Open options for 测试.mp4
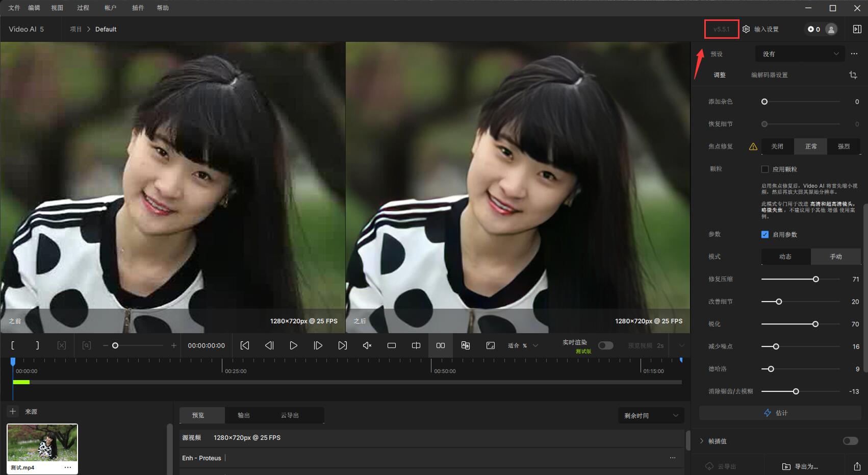868x475 pixels. tap(68, 467)
